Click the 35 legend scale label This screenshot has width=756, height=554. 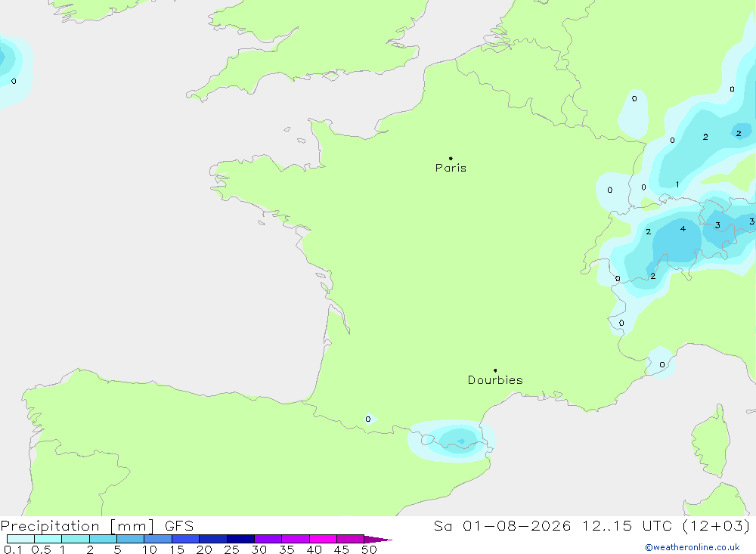click(x=287, y=549)
